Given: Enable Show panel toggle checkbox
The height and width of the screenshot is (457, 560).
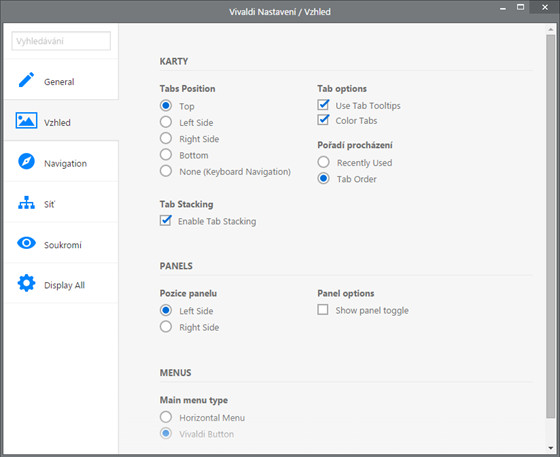Looking at the screenshot, I should [323, 310].
